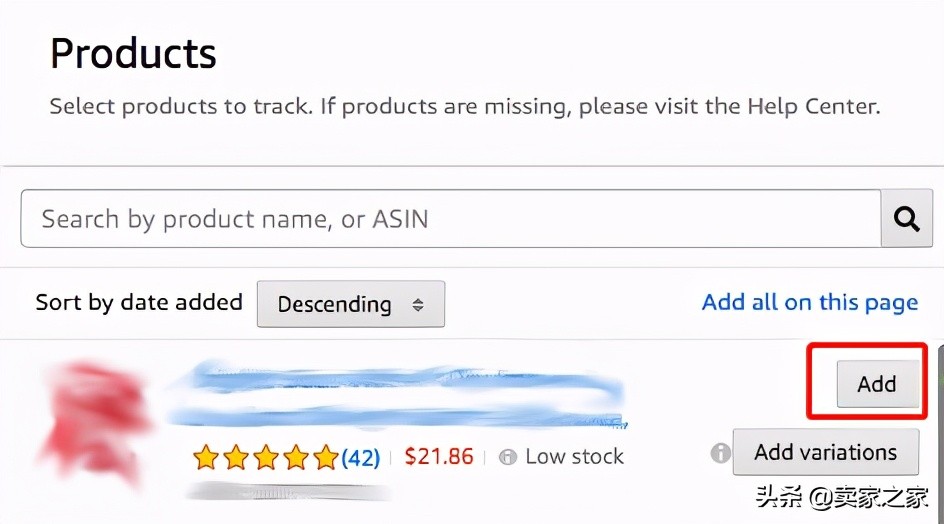The height and width of the screenshot is (524, 944).
Task: Open the Descending sort order dropdown
Action: pos(350,304)
